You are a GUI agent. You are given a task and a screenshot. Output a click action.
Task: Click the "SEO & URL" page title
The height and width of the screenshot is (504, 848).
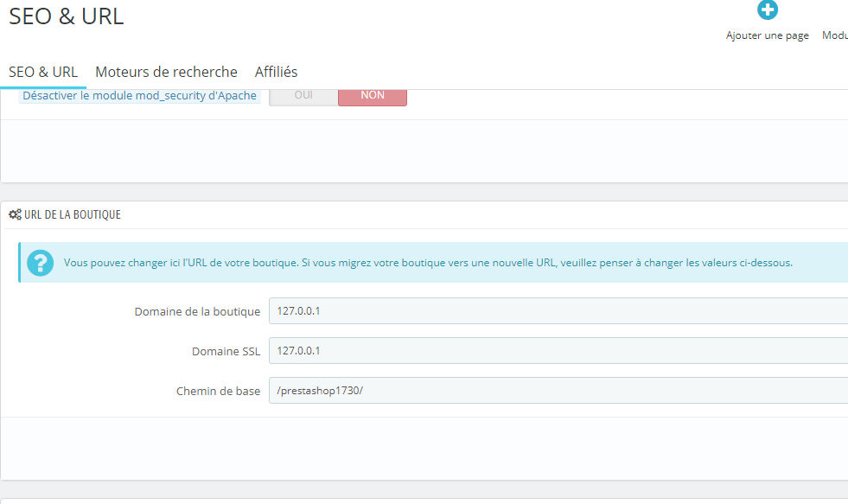tap(66, 16)
